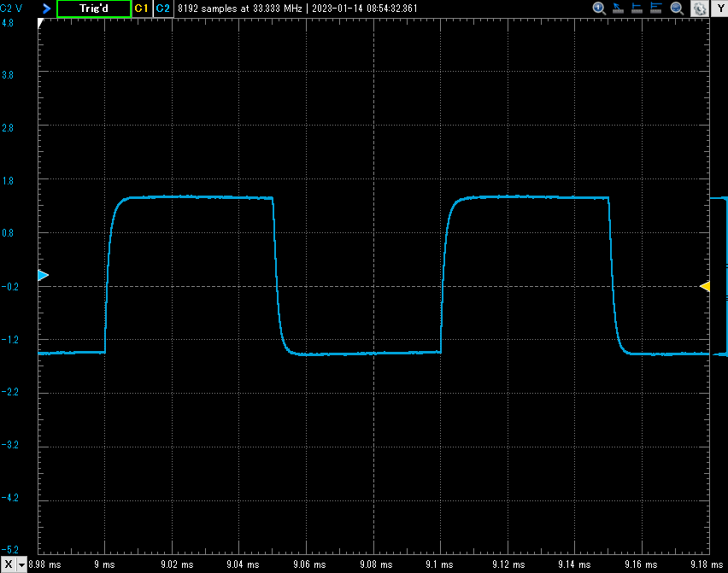
Task: Click the Y axis button
Action: [x=720, y=9]
